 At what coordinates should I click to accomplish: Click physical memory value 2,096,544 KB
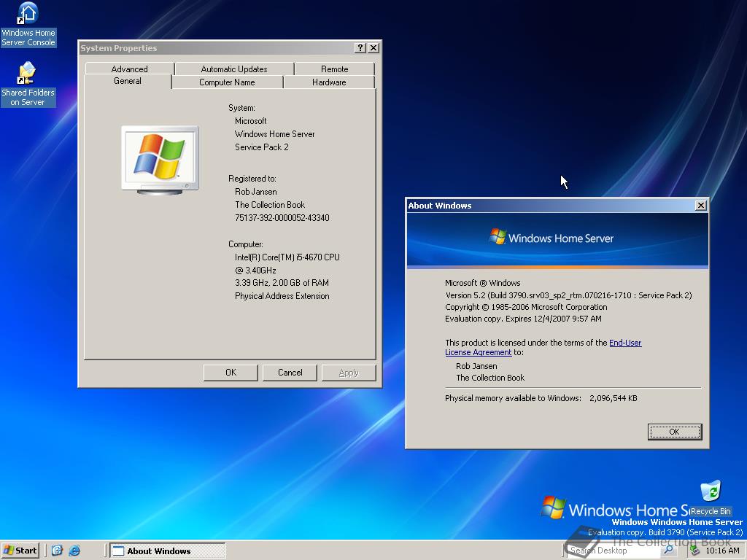pyautogui.click(x=613, y=398)
